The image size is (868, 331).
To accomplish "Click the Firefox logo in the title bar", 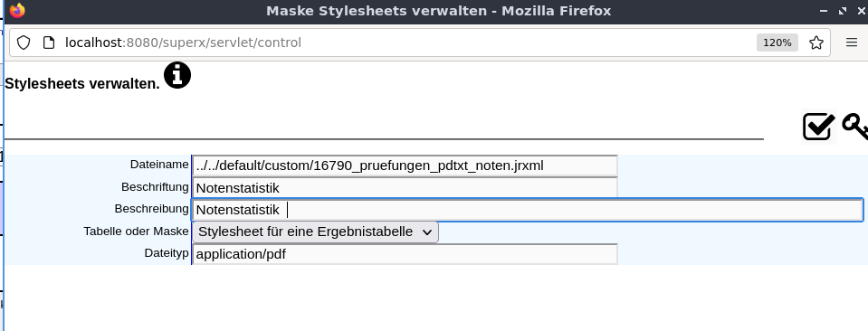I will pos(17,11).
